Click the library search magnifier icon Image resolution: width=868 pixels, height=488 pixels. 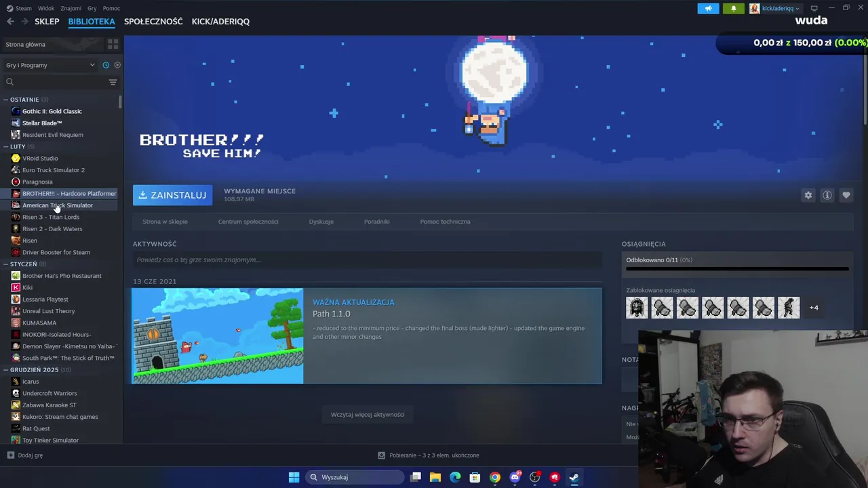9,82
